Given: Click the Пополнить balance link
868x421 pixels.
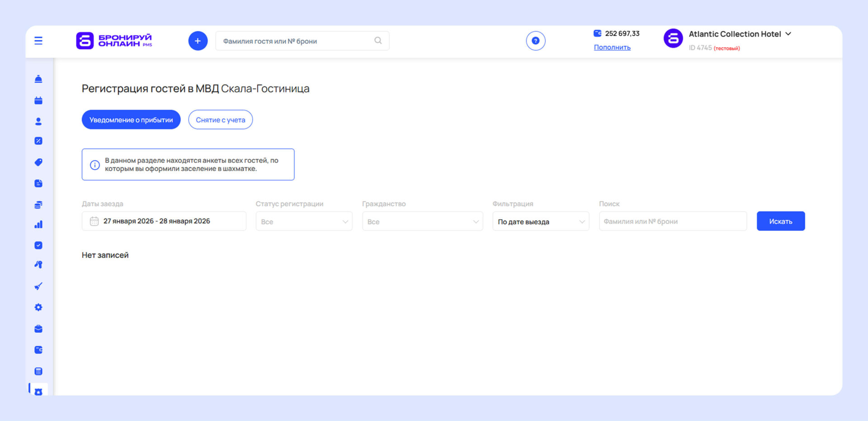Looking at the screenshot, I should pos(612,47).
